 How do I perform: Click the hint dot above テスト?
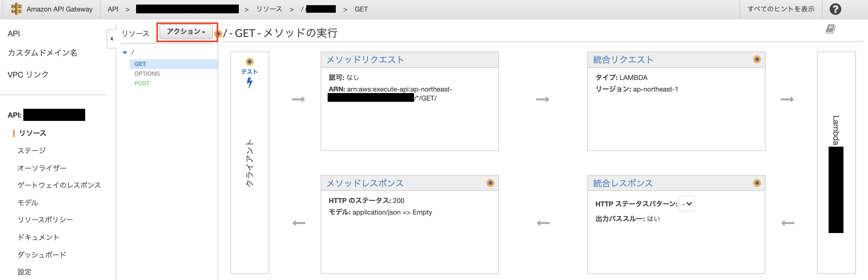click(x=249, y=62)
